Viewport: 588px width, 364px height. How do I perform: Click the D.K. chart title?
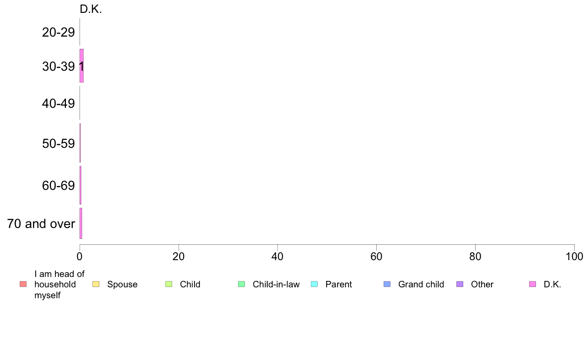91,9
